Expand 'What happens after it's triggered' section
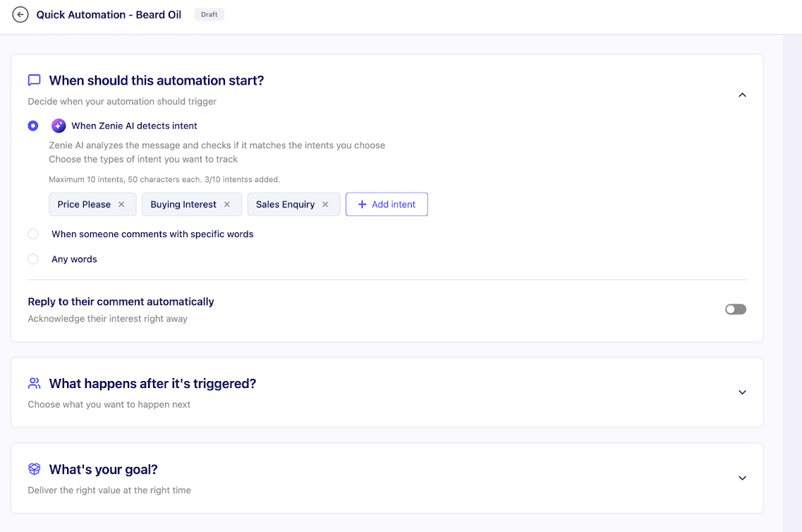The height and width of the screenshot is (532, 802). point(742,392)
